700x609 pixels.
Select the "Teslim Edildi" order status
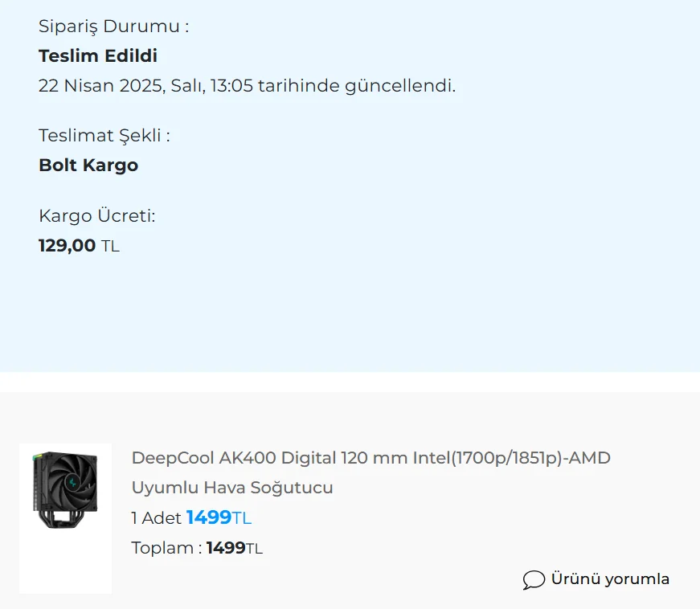(x=98, y=56)
